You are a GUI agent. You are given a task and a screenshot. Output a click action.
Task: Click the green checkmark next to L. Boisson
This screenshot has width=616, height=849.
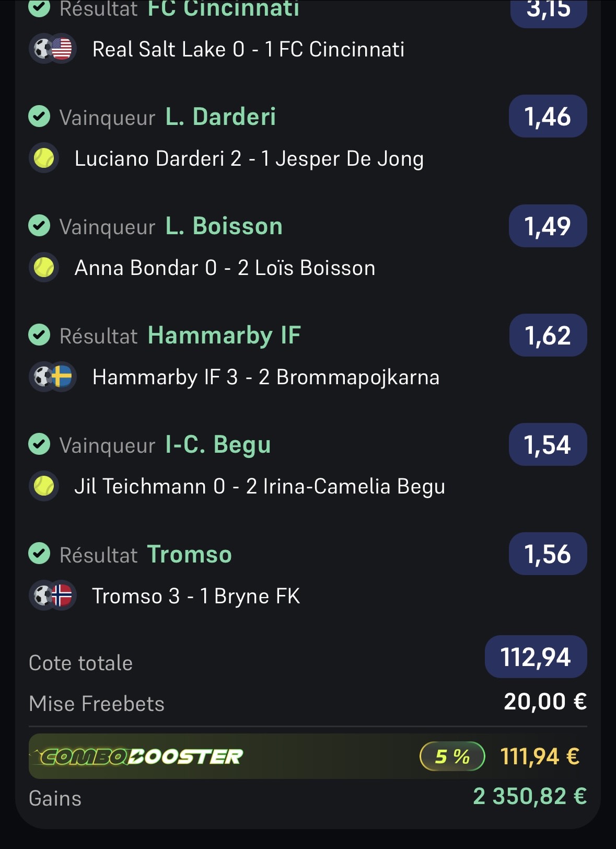tap(39, 226)
